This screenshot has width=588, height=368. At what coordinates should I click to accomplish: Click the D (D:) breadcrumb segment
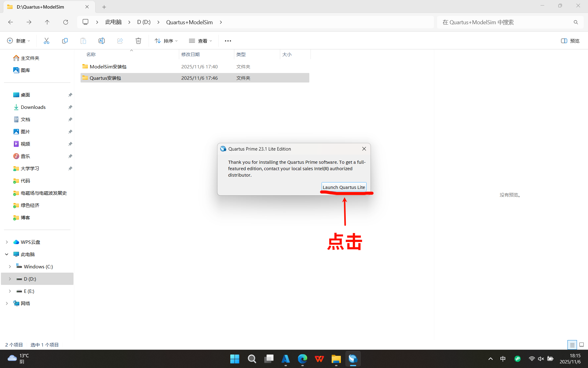click(x=144, y=22)
